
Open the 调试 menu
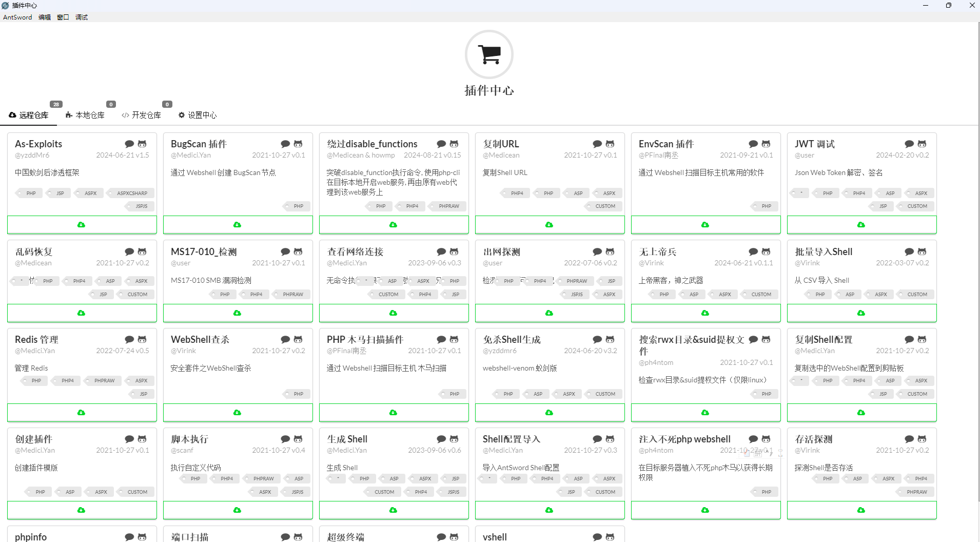point(82,17)
